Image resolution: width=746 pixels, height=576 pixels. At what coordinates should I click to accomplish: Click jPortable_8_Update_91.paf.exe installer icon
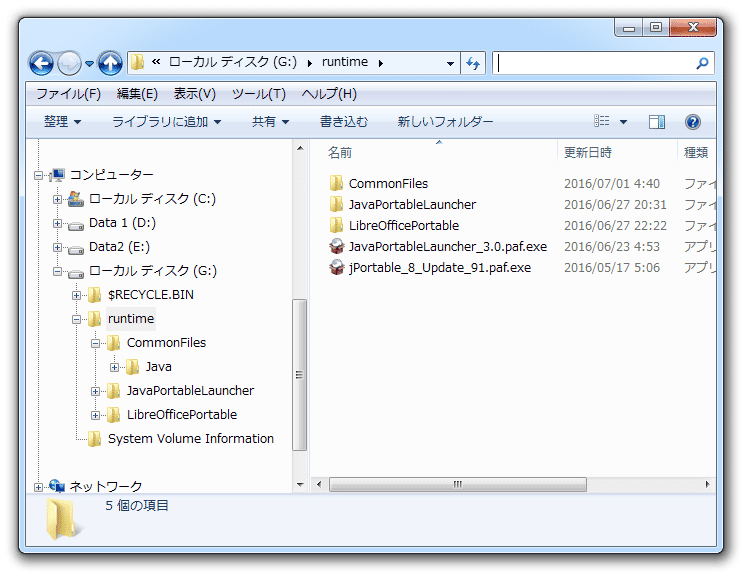coord(336,267)
